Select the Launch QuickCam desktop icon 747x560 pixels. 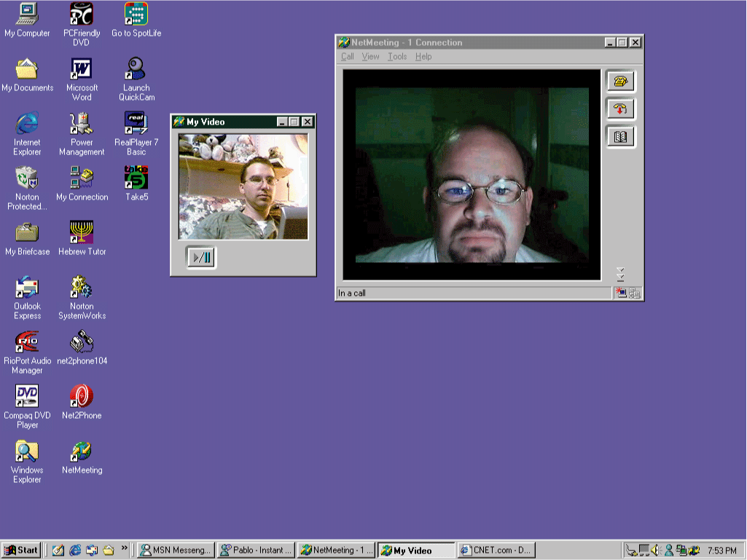click(x=136, y=79)
